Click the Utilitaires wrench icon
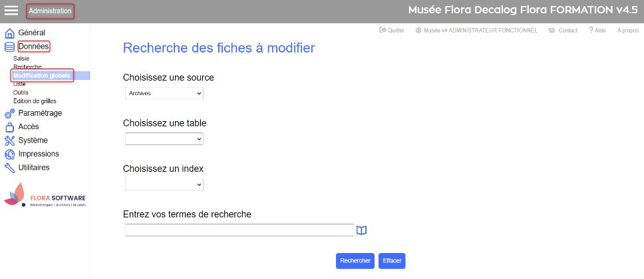Viewport: 644px width, 279px height. [9, 168]
